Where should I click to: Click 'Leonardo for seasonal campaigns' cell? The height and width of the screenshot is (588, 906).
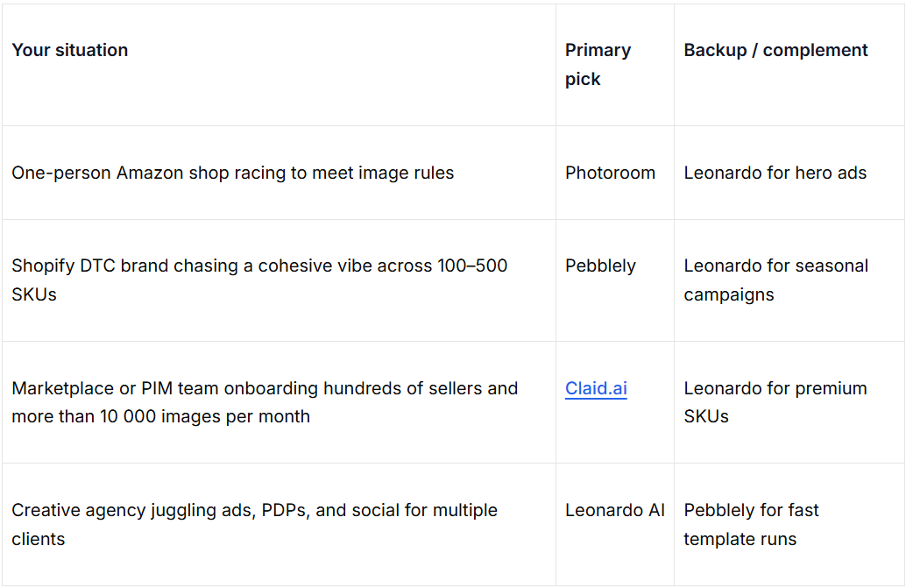(x=775, y=280)
